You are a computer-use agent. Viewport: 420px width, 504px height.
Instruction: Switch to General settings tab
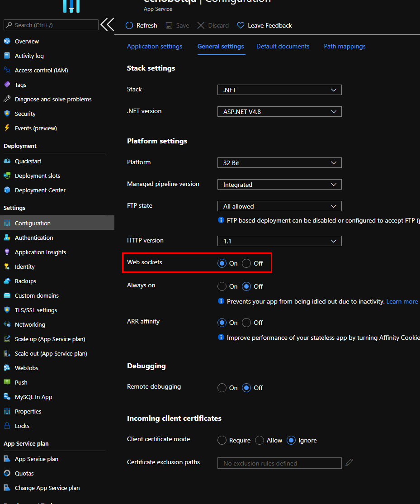221,46
